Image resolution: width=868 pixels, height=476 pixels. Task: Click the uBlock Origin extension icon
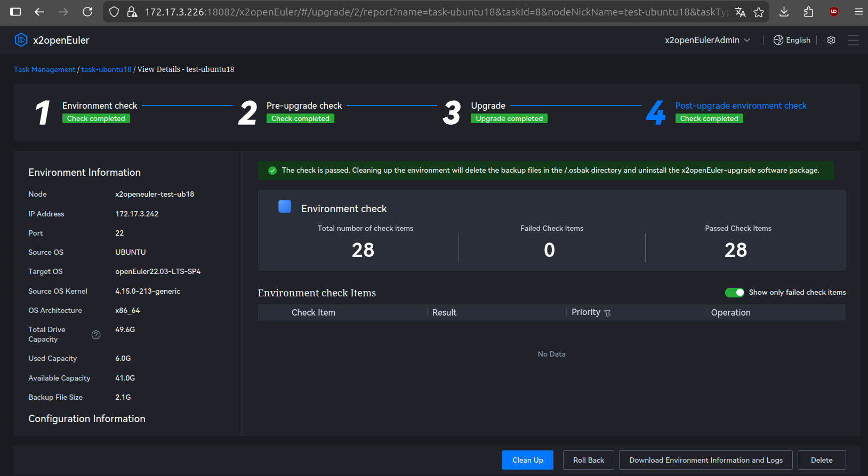point(834,12)
